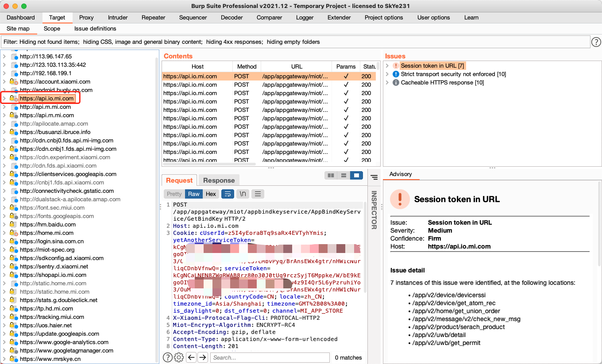
Task: Toggle line wrap in the request editor
Action: coord(228,194)
